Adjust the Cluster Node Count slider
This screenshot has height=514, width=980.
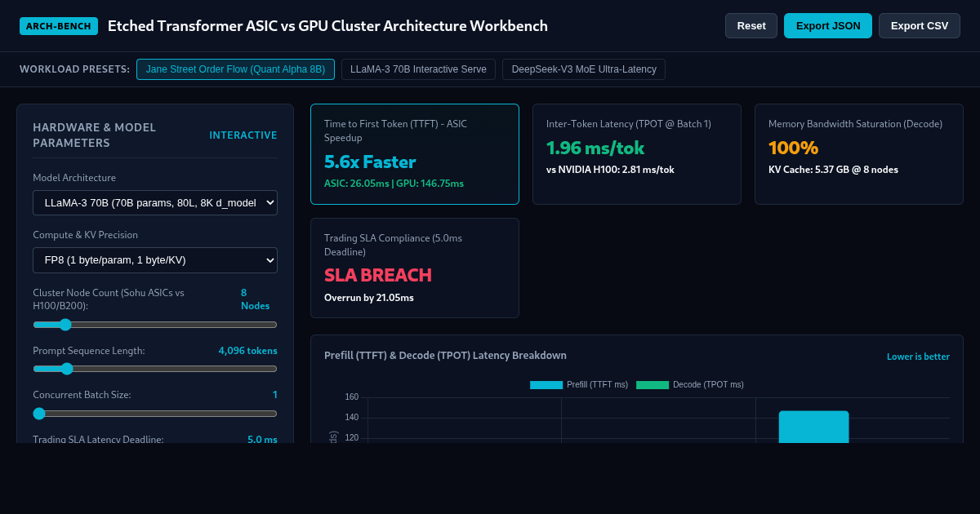155,325
